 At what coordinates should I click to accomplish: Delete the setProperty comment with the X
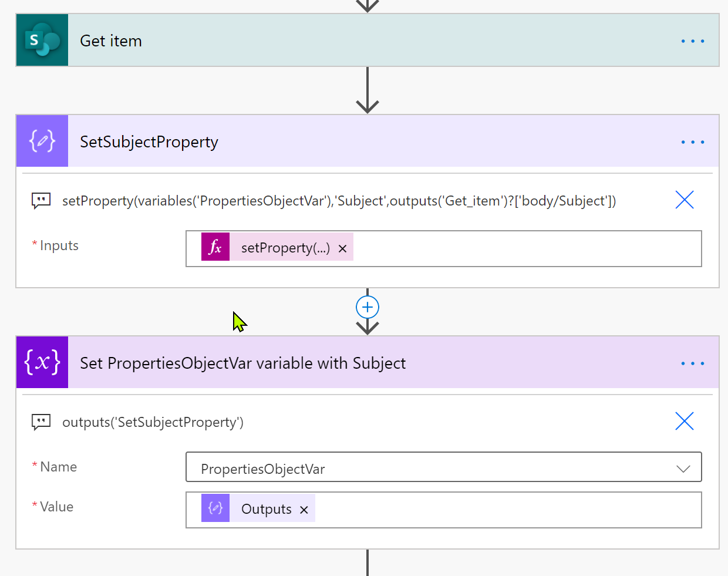(684, 200)
